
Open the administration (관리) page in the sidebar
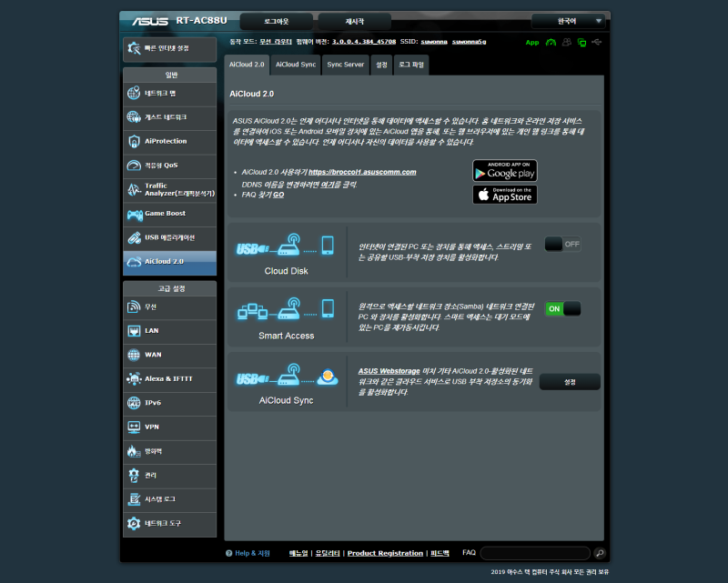[169, 476]
